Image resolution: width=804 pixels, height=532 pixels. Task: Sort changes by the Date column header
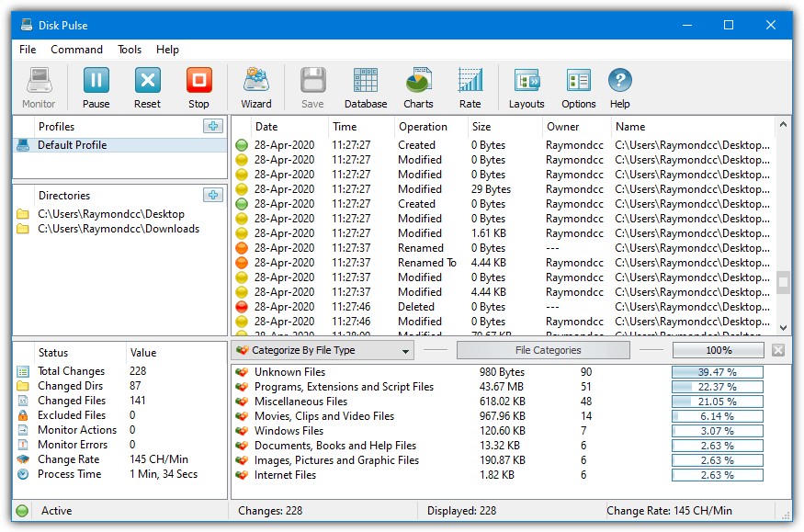tap(289, 127)
